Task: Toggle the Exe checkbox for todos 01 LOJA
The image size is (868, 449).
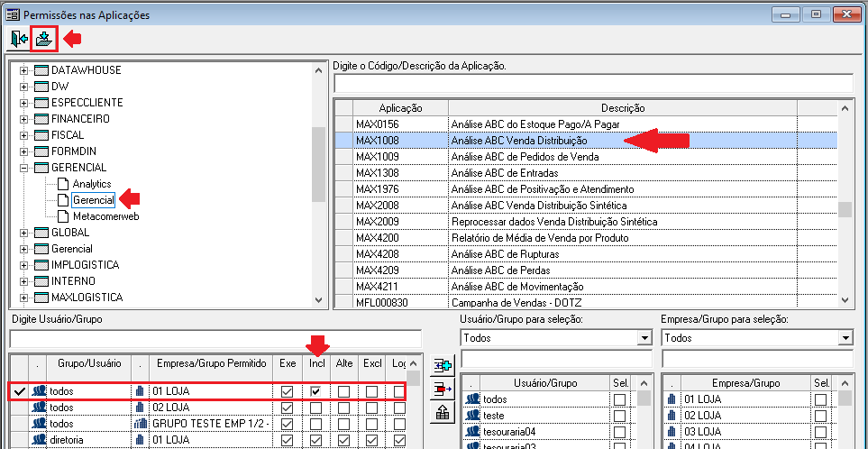Action: 287,391
